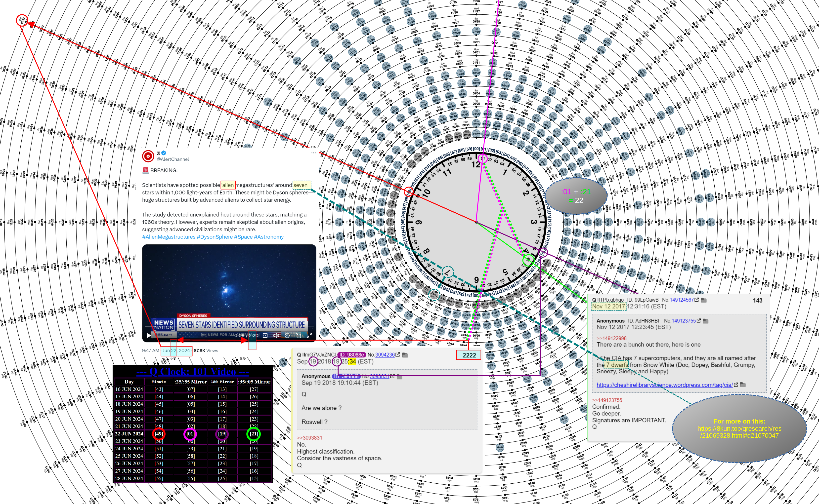Open post number 149124567 link
This screenshot has width=819, height=504.
click(x=682, y=300)
